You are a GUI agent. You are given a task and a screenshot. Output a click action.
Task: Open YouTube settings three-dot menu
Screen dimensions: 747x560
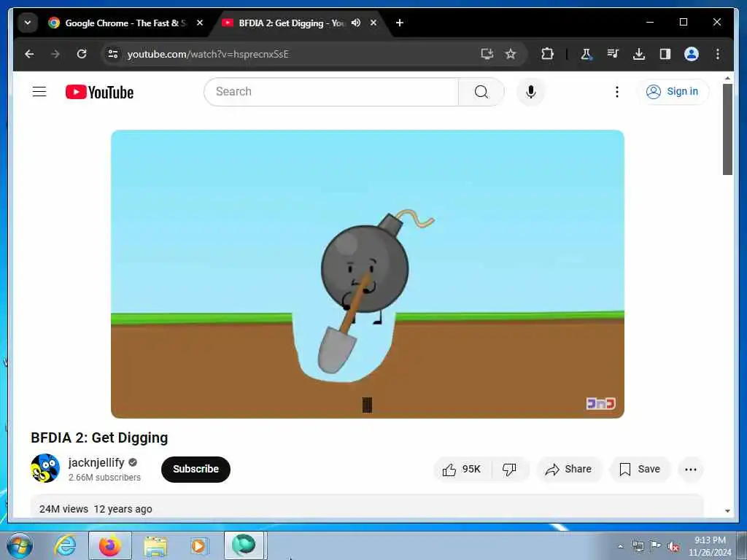tap(617, 91)
